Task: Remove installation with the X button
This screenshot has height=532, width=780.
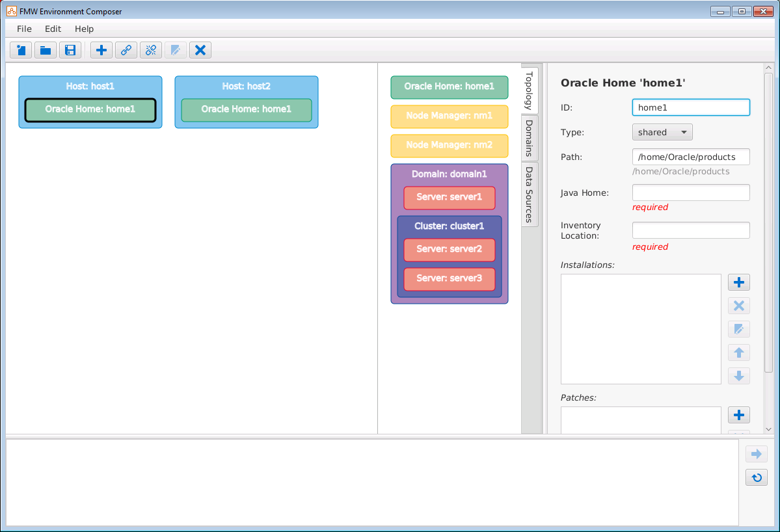Action: 739,306
